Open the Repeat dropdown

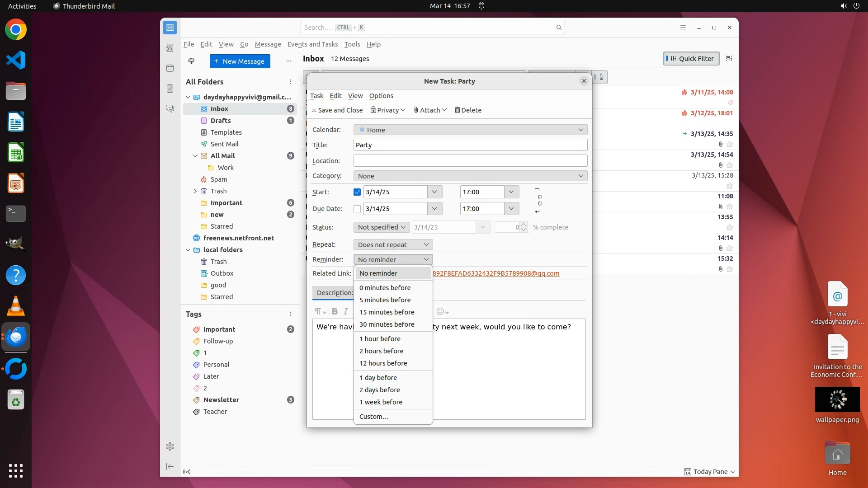[393, 244]
